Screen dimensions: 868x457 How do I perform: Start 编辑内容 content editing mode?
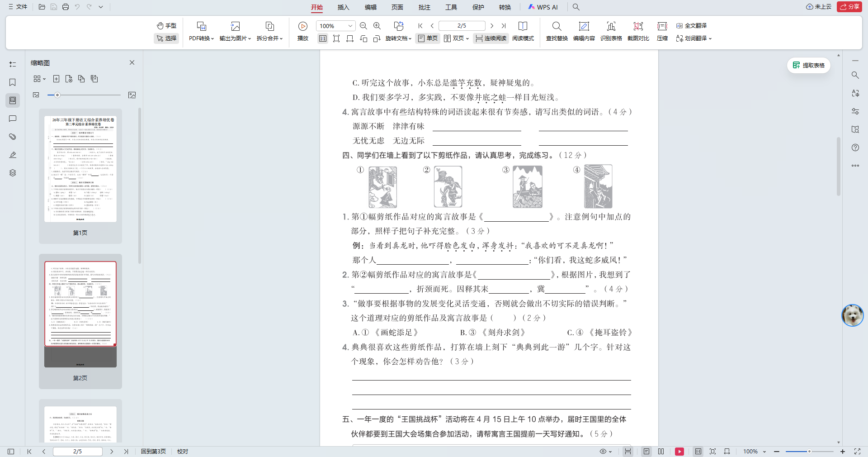(584, 31)
